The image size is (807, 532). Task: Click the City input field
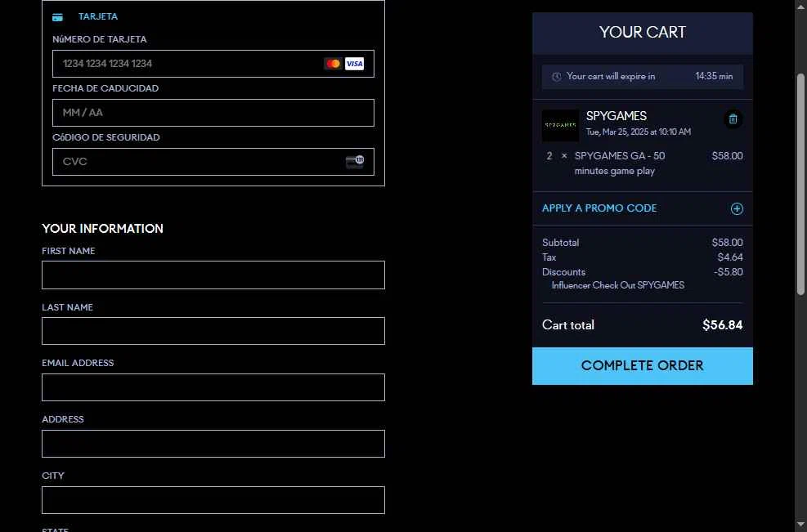(213, 500)
